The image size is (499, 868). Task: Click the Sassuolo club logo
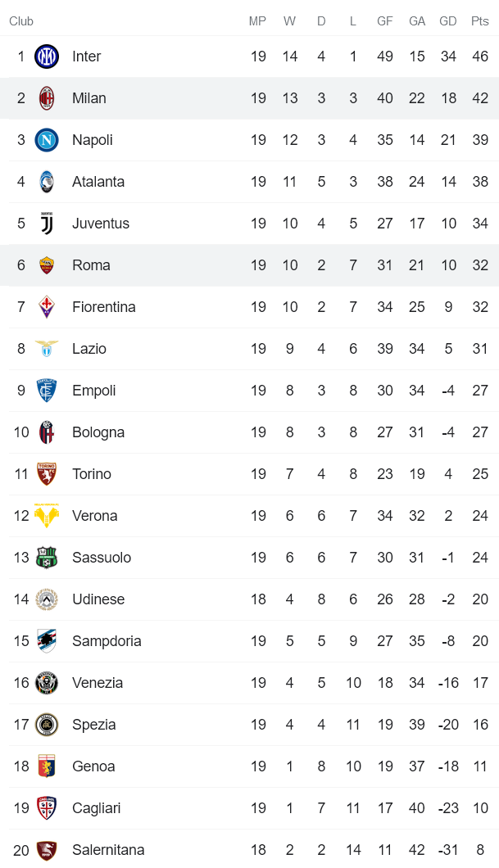pos(47,558)
